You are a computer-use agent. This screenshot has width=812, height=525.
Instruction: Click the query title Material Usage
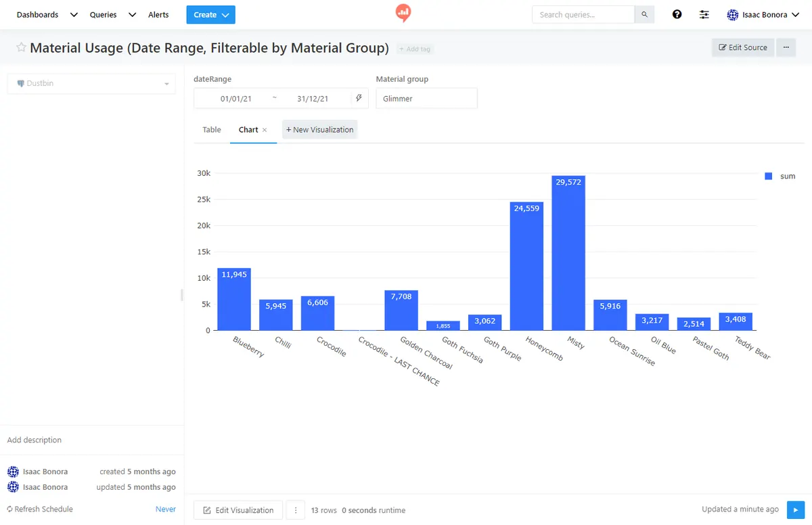tap(209, 47)
